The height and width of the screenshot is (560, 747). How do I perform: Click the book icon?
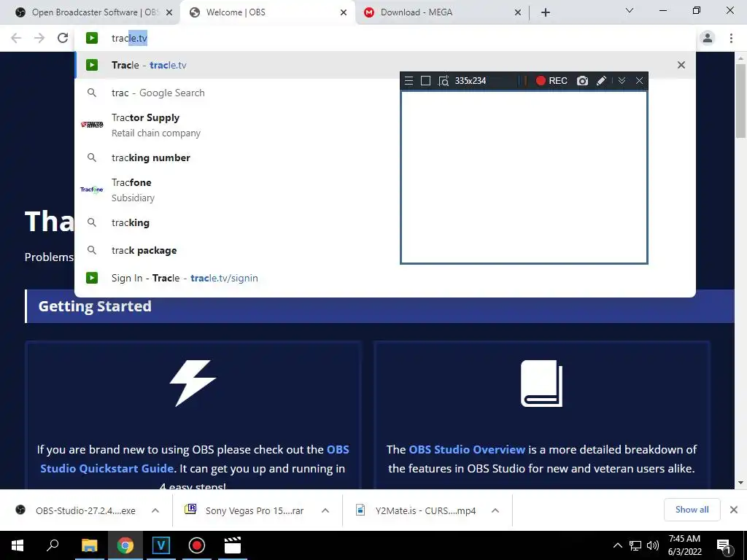click(x=542, y=384)
